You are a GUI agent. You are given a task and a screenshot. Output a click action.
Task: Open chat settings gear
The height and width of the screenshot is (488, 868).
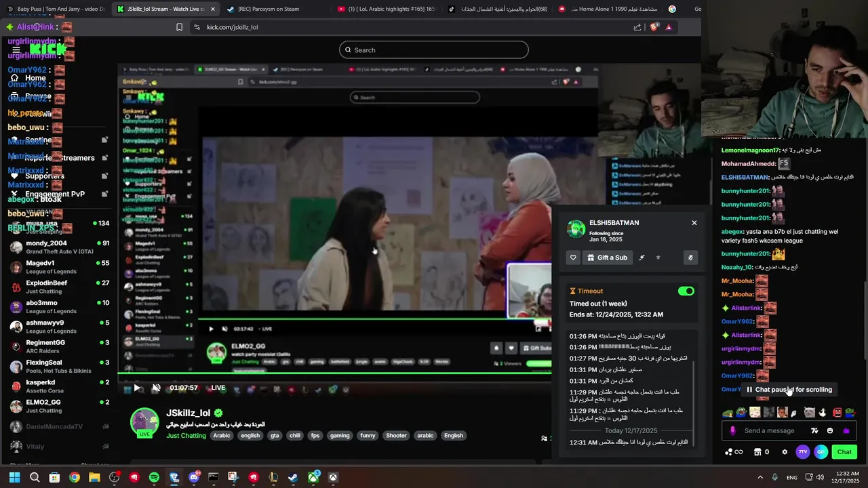(785, 451)
